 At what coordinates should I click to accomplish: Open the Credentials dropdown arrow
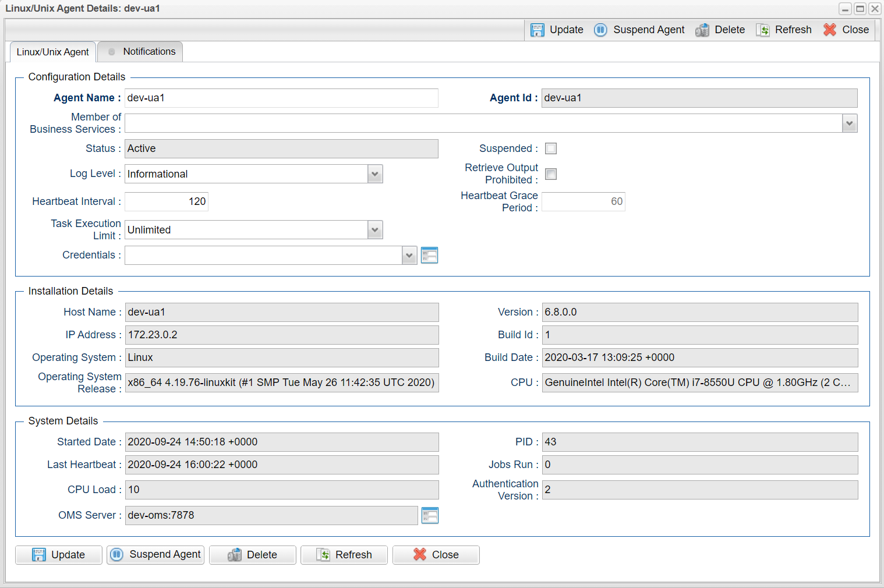[x=409, y=256]
